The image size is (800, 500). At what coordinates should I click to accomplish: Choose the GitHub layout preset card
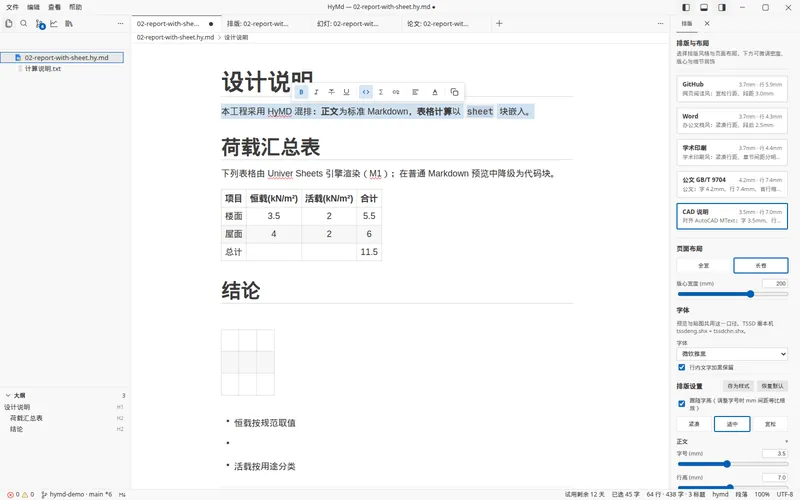coord(732,88)
